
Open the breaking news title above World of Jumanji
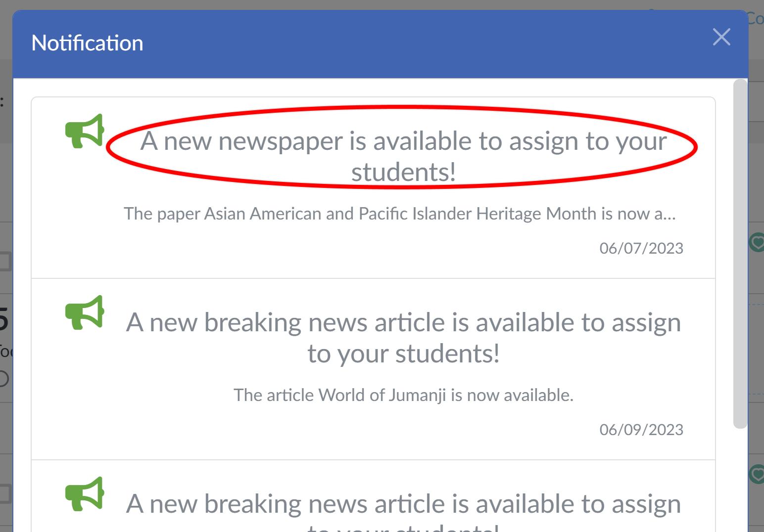(x=403, y=338)
